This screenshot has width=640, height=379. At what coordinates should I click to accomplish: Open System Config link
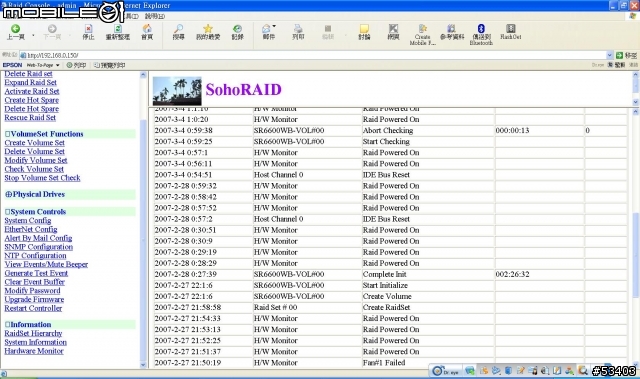[28, 220]
